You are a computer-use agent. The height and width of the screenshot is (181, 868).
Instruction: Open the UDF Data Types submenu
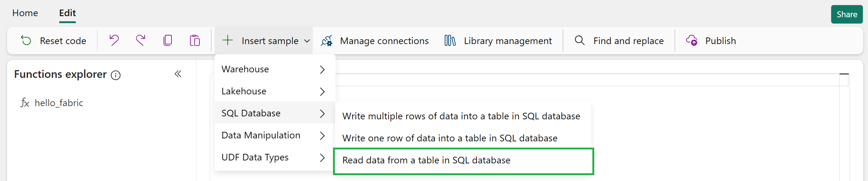click(275, 158)
